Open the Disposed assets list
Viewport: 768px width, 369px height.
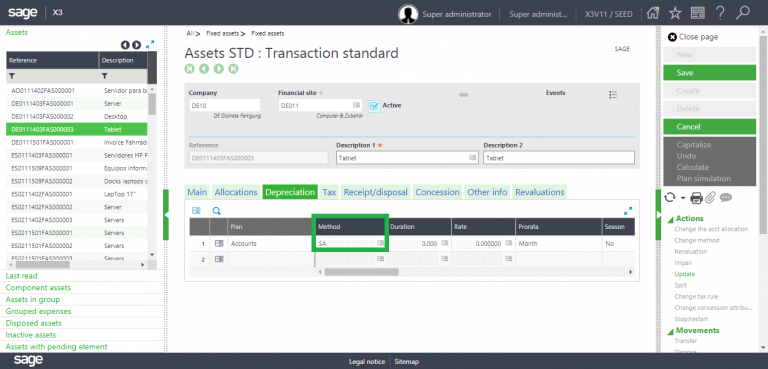[33, 323]
